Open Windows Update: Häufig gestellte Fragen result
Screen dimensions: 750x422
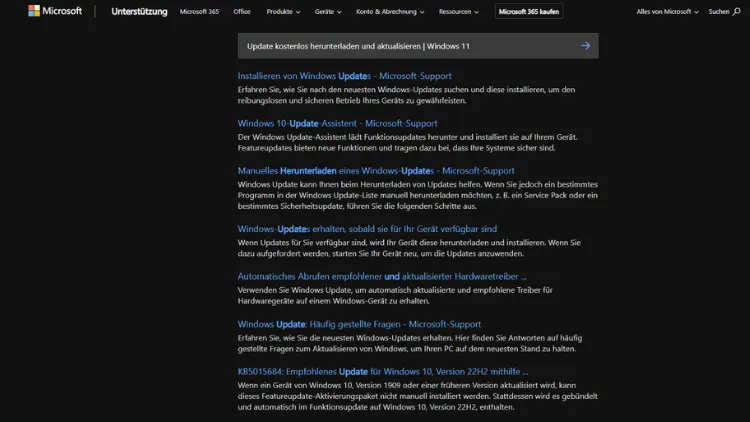coord(359,324)
